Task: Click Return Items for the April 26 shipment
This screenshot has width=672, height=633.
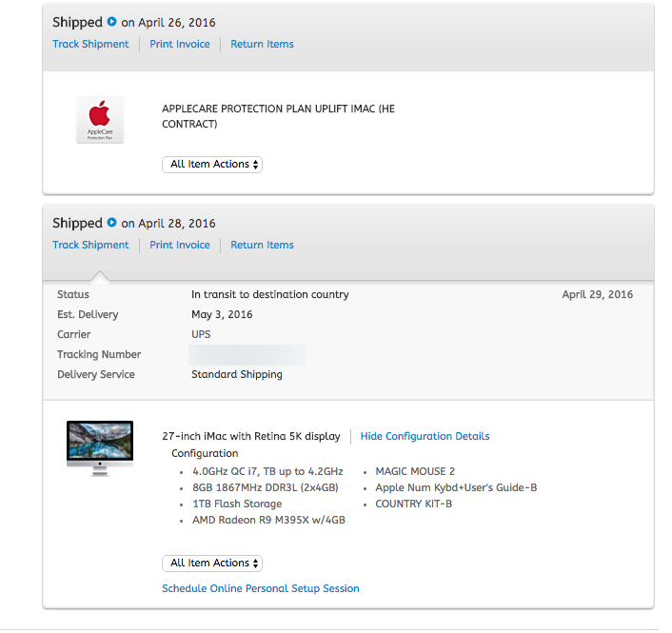Action: (263, 44)
